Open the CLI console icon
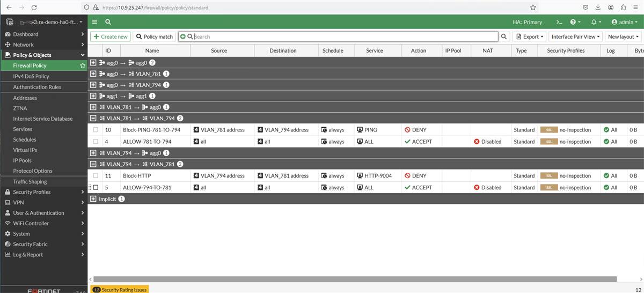Screen dimensions: 644x293 [559, 22]
